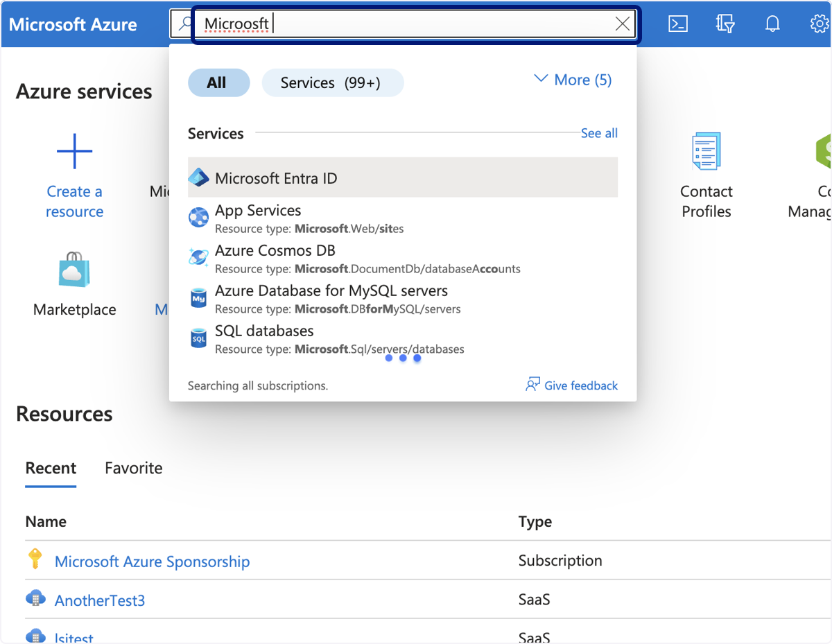Image resolution: width=832 pixels, height=644 pixels.
Task: Clear the search box text
Action: tap(623, 24)
